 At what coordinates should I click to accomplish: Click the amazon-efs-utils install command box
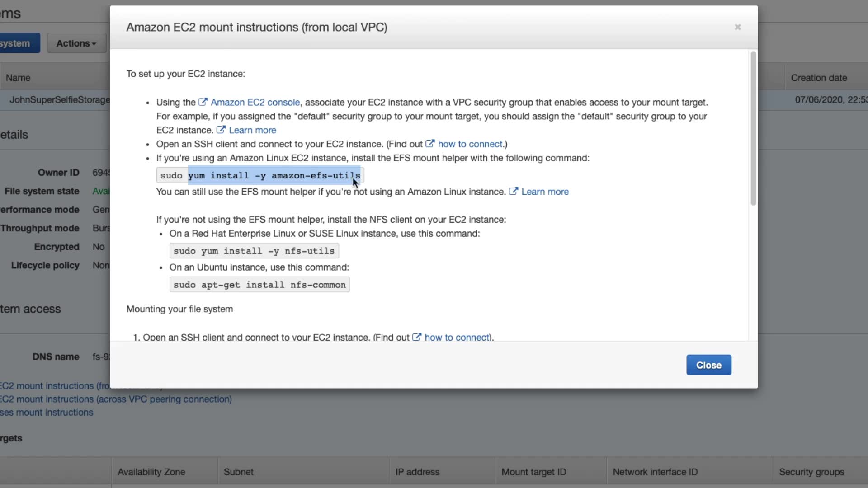click(260, 176)
